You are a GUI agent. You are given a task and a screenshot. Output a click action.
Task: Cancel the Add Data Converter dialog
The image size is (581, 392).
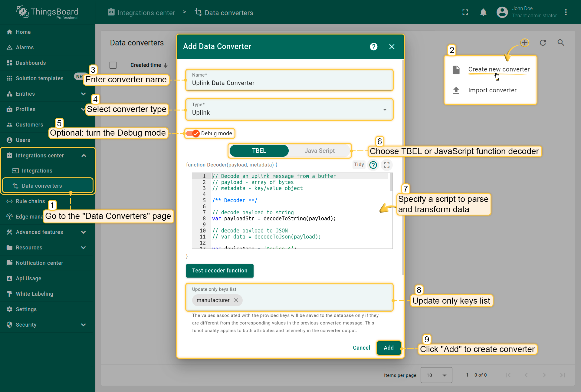(361, 348)
